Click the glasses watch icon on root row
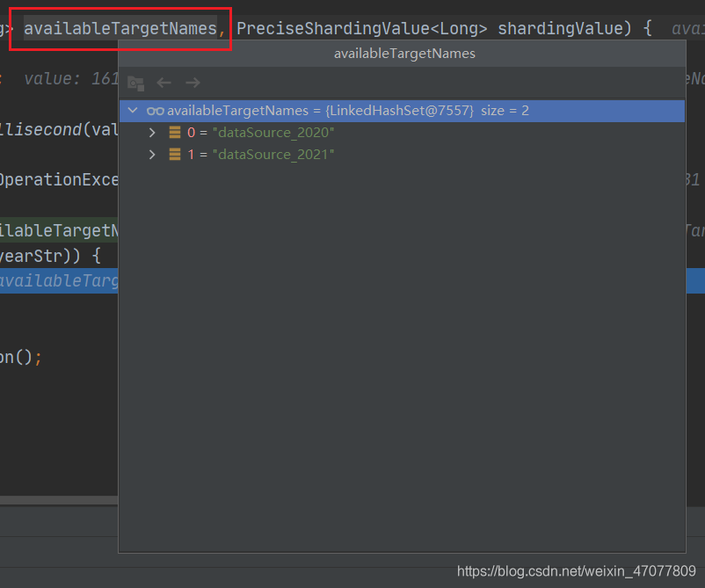Image resolution: width=705 pixels, height=588 pixels. click(x=156, y=111)
